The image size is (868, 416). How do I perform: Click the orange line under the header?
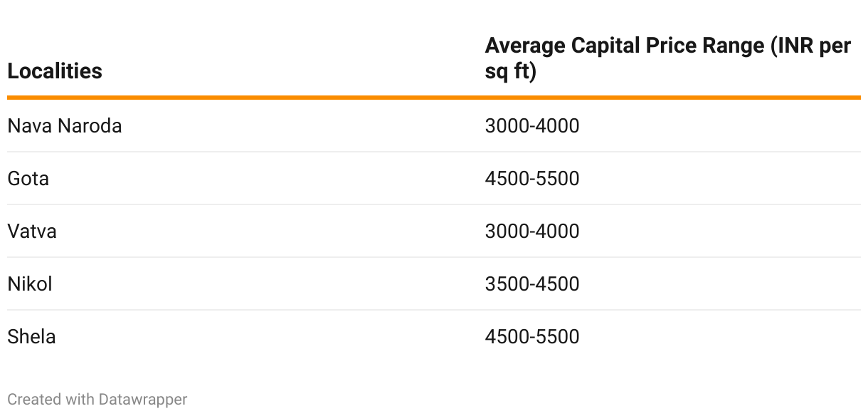coord(434,97)
